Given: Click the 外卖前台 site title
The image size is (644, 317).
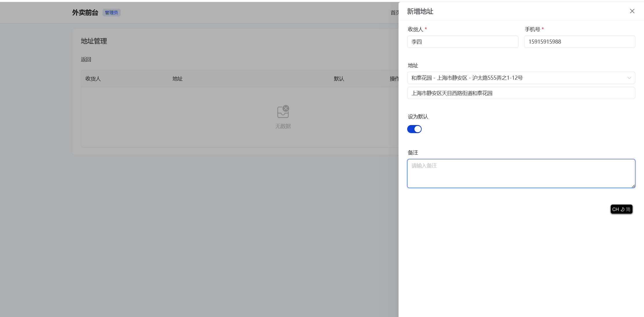Looking at the screenshot, I should pyautogui.click(x=85, y=12).
